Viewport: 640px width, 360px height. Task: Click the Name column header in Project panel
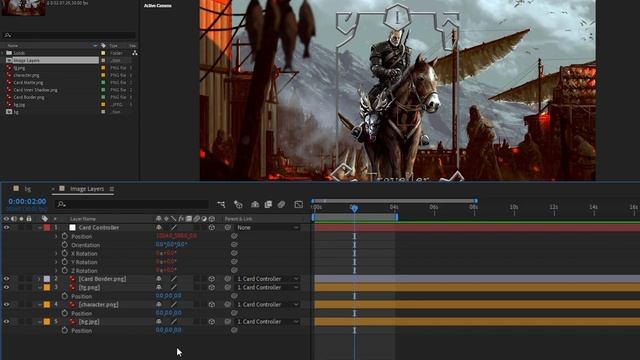(13, 46)
